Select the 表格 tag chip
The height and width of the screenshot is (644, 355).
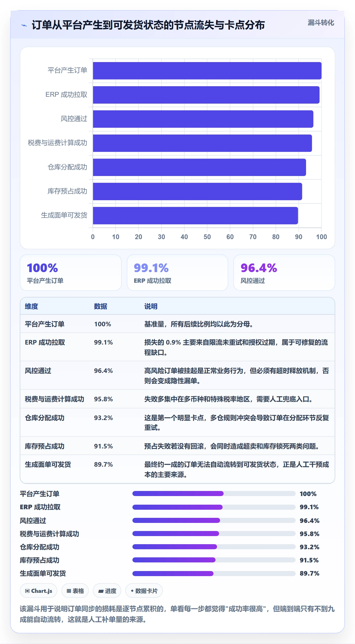[x=75, y=591]
